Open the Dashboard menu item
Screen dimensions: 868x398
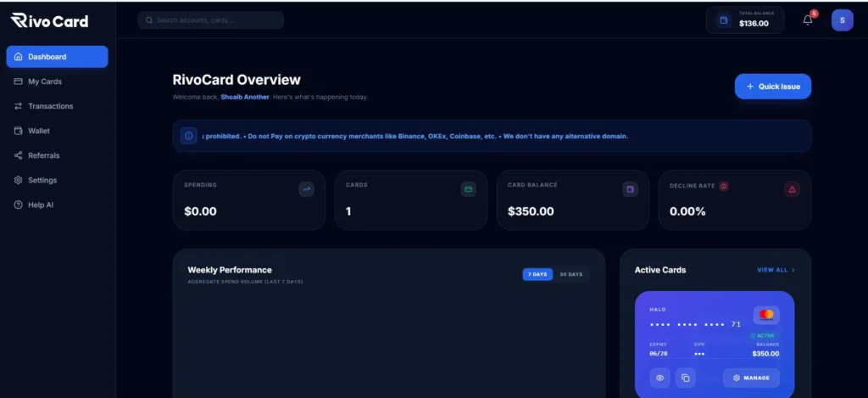click(57, 57)
